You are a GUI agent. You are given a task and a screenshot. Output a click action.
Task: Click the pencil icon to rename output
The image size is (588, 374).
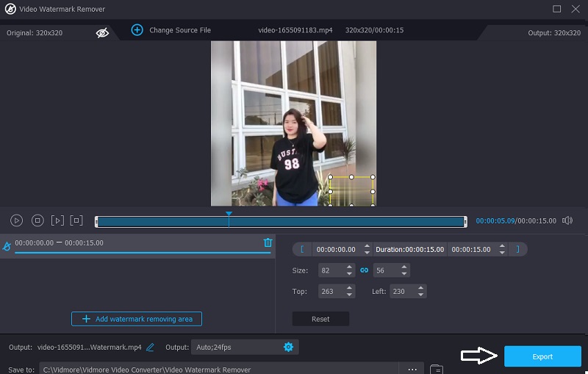151,347
